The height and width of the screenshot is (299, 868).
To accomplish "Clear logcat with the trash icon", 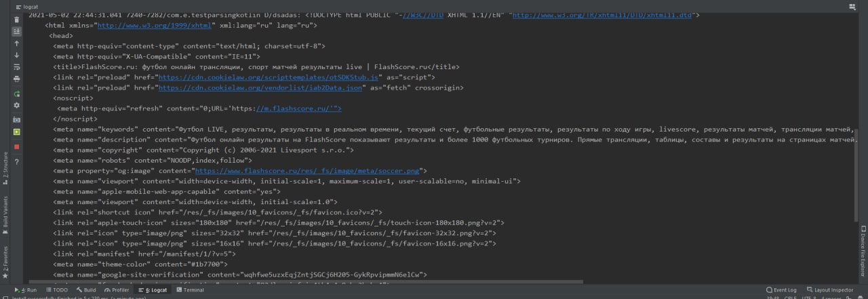I will click(x=17, y=20).
